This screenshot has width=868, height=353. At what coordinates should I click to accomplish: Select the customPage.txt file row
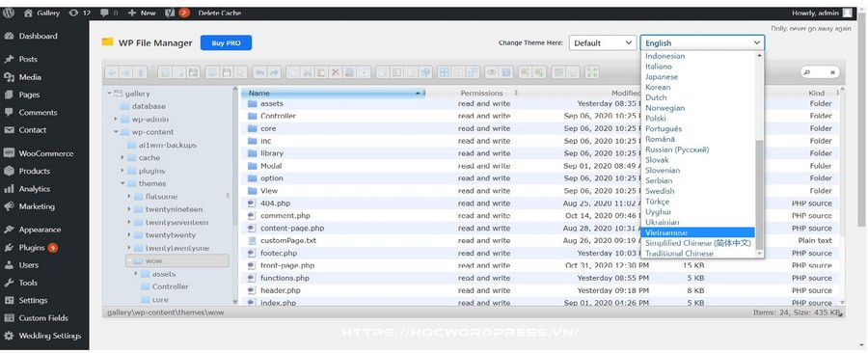click(x=540, y=241)
